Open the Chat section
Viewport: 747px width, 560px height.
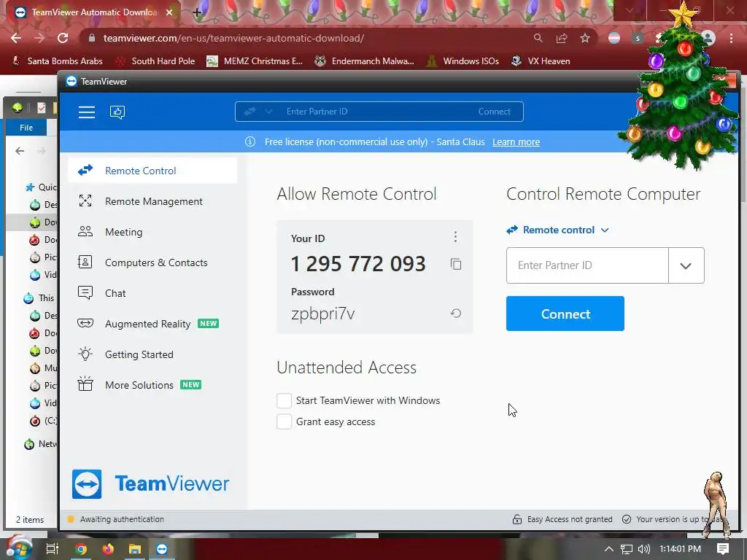[153, 293]
